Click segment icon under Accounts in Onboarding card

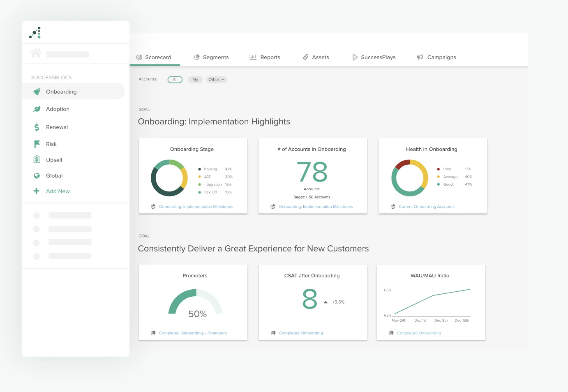tap(273, 207)
